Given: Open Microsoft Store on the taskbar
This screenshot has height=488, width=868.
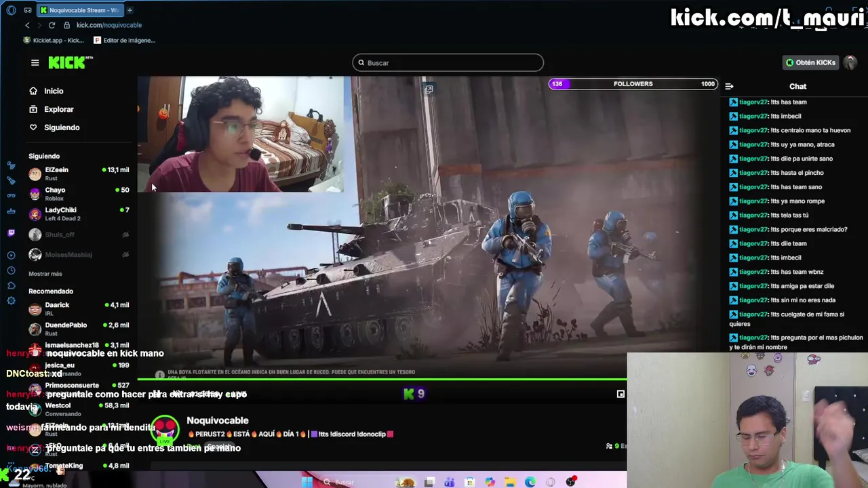Looking at the screenshot, I should [x=469, y=482].
